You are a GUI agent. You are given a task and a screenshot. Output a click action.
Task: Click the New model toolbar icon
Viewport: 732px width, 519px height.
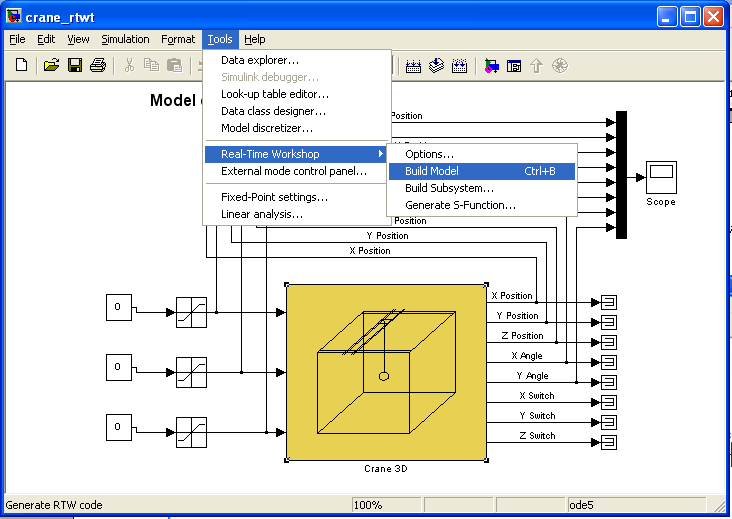(21, 65)
